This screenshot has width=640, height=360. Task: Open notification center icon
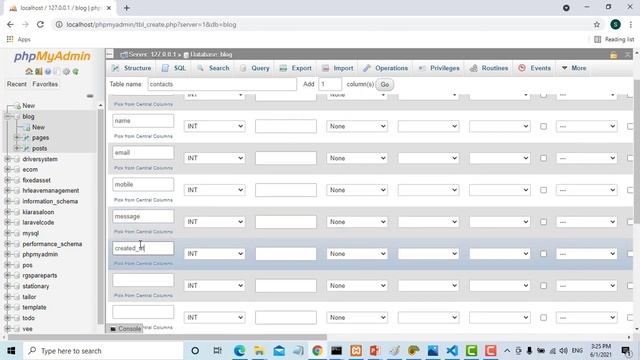(626, 351)
